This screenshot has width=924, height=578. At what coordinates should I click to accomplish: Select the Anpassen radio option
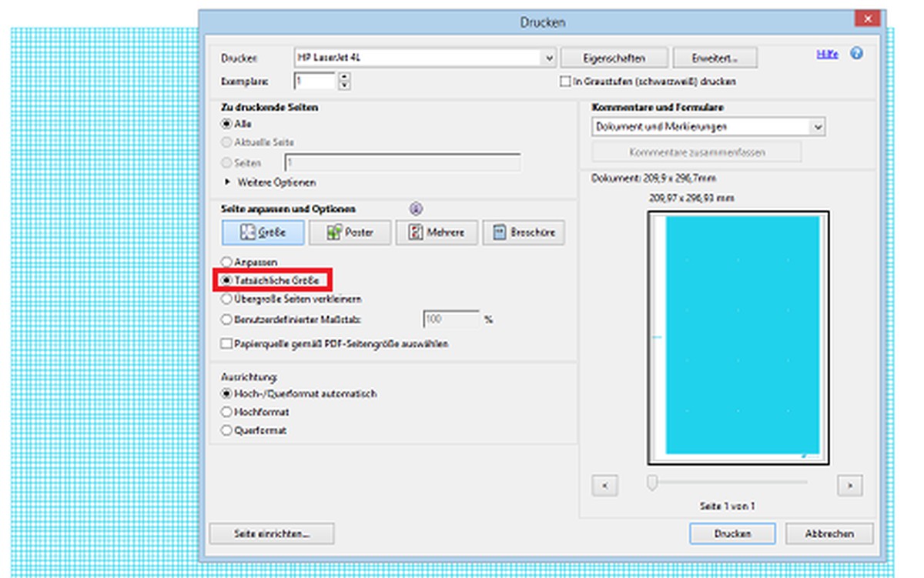pyautogui.click(x=226, y=262)
